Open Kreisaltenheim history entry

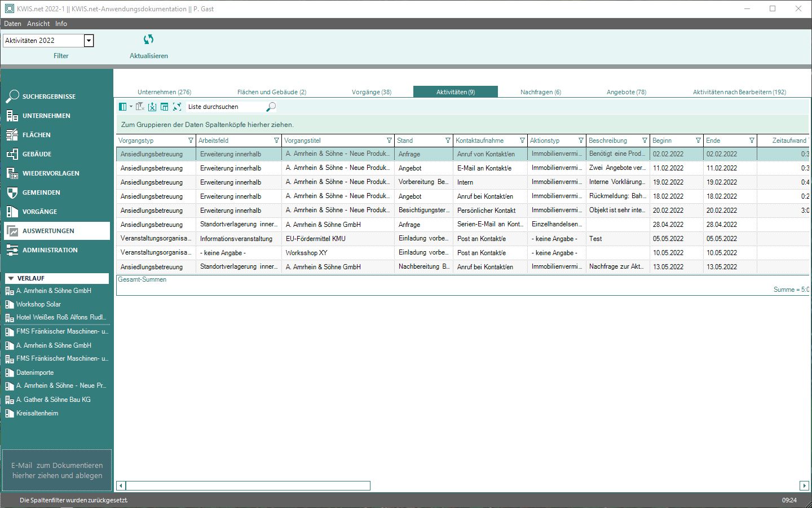pyautogui.click(x=37, y=413)
